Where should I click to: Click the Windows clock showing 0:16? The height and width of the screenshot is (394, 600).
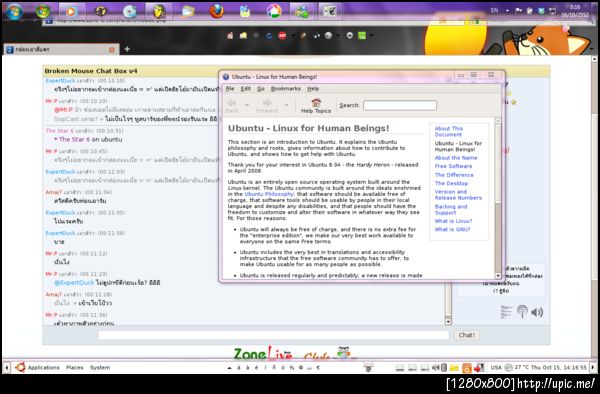click(x=574, y=11)
